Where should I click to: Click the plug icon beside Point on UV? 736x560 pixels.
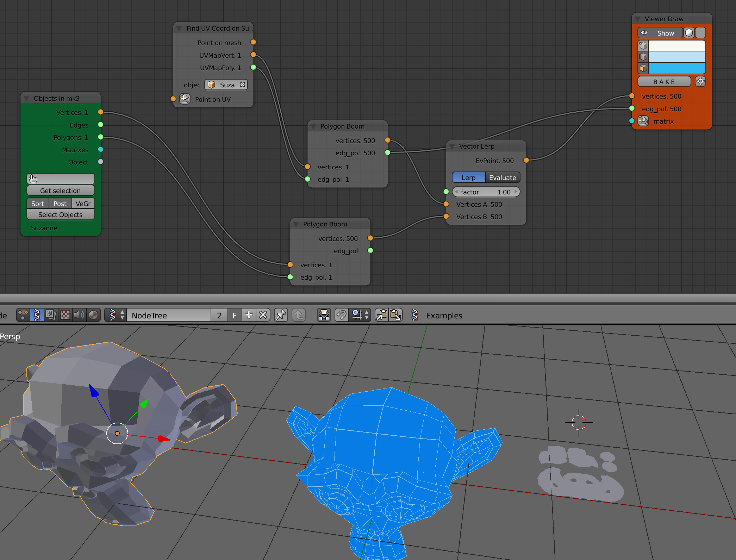pyautogui.click(x=185, y=99)
